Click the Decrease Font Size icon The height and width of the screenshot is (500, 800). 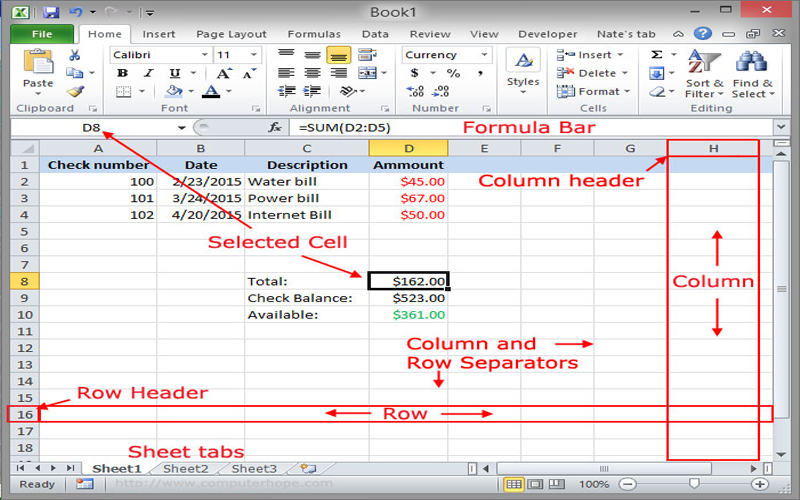click(x=249, y=73)
